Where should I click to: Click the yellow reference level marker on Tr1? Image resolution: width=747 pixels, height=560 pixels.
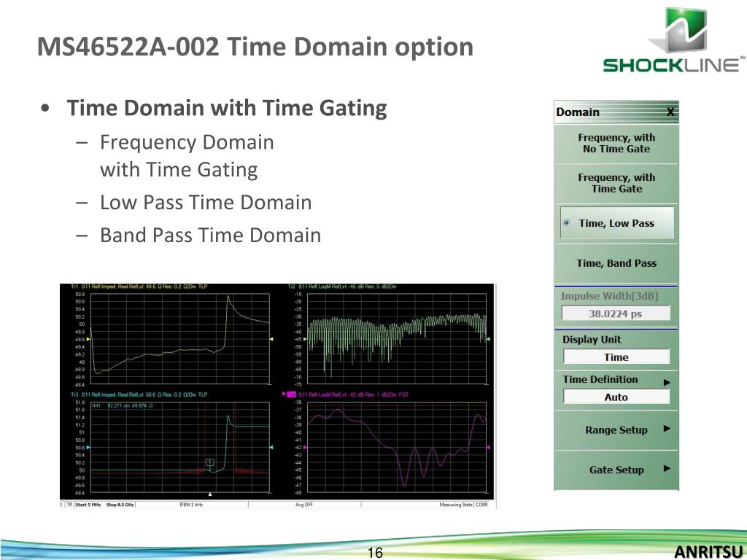88,339
